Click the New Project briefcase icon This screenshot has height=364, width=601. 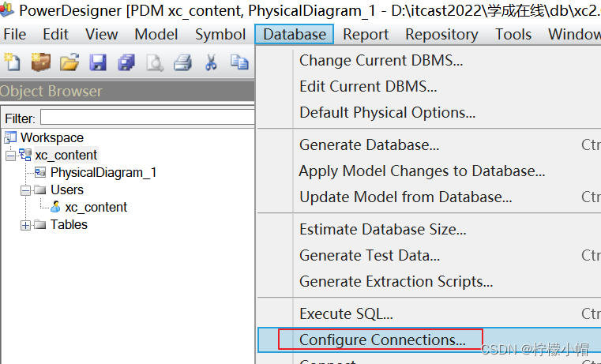tap(40, 62)
